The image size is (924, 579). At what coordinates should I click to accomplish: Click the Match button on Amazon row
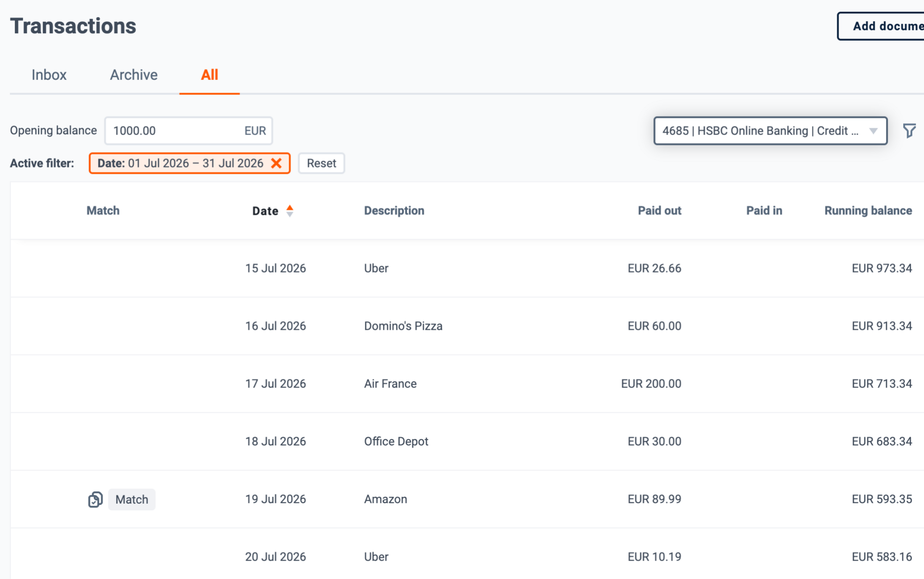(132, 500)
